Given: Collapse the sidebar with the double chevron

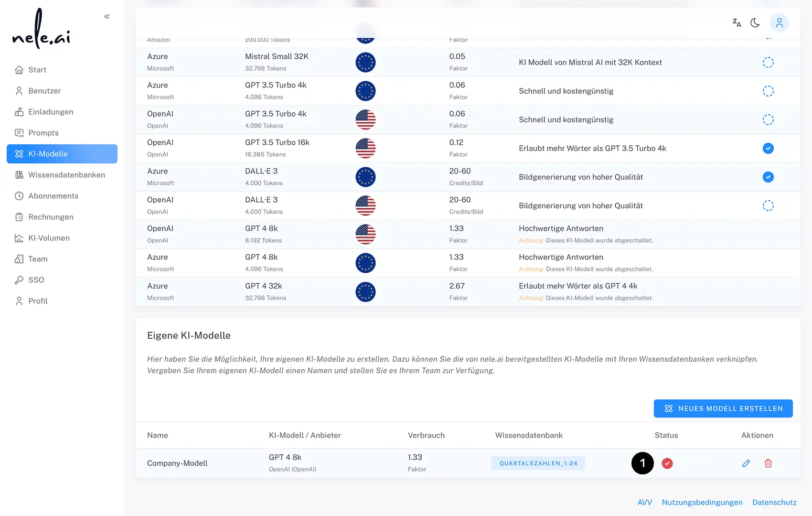Looking at the screenshot, I should coord(107,16).
